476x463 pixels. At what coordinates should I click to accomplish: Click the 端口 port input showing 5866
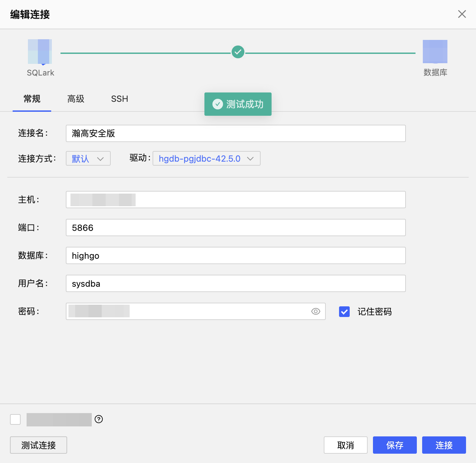tap(236, 228)
